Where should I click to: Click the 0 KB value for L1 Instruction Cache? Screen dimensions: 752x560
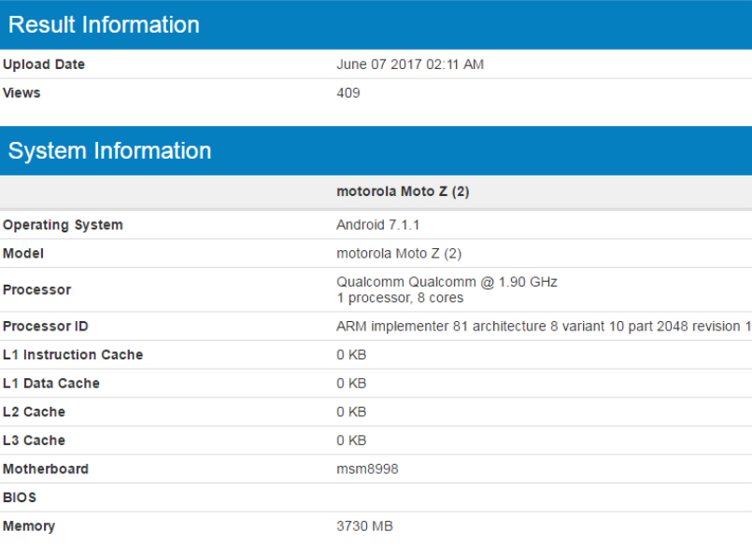[x=351, y=355]
